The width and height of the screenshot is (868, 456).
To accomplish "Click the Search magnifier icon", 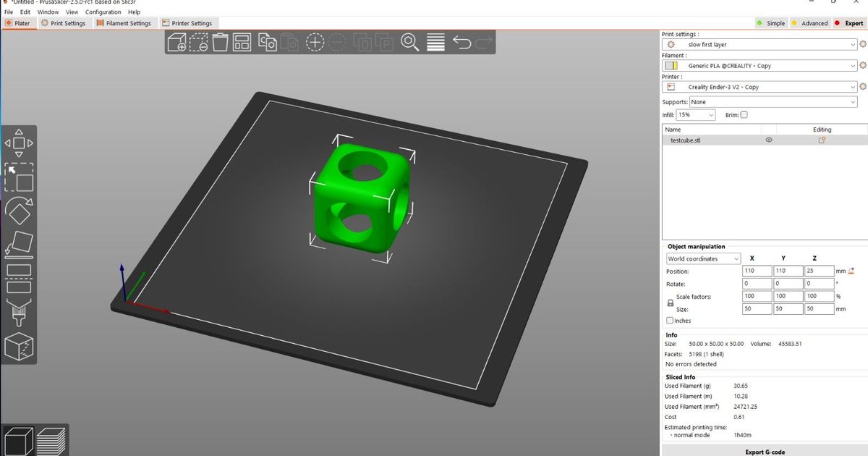I will click(x=409, y=43).
